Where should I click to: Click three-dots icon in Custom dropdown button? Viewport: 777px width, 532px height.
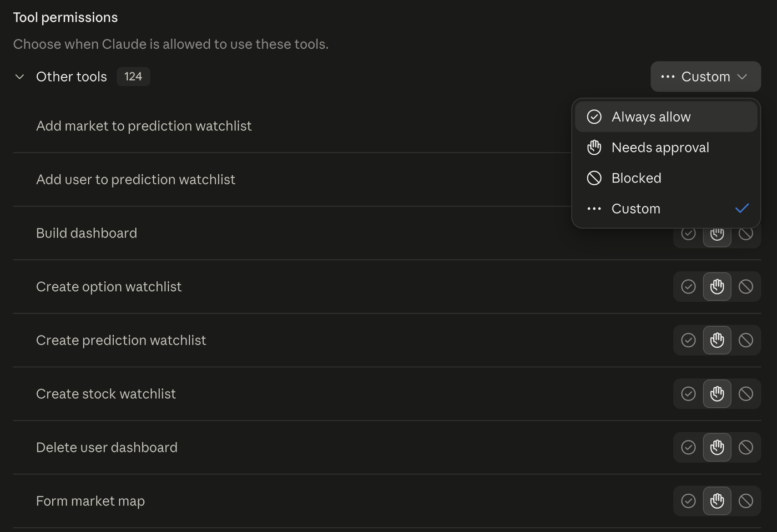(x=668, y=77)
